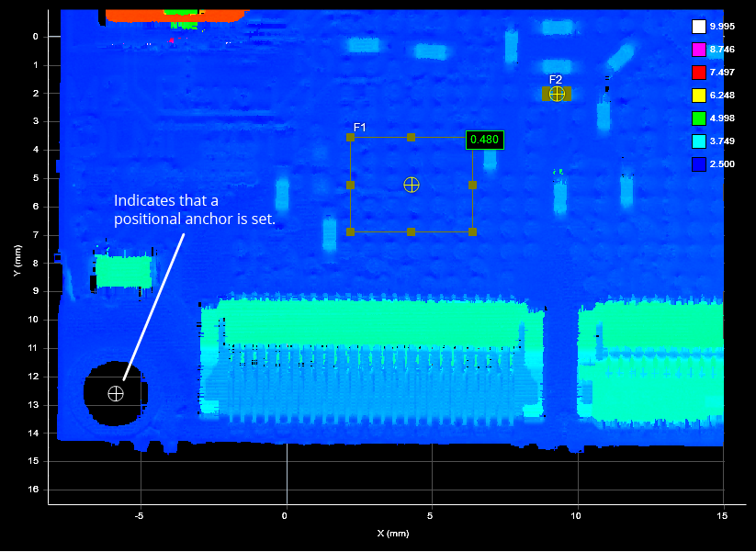Select left-middle edge handle of F1 region
756x552 pixels.
coord(351,186)
